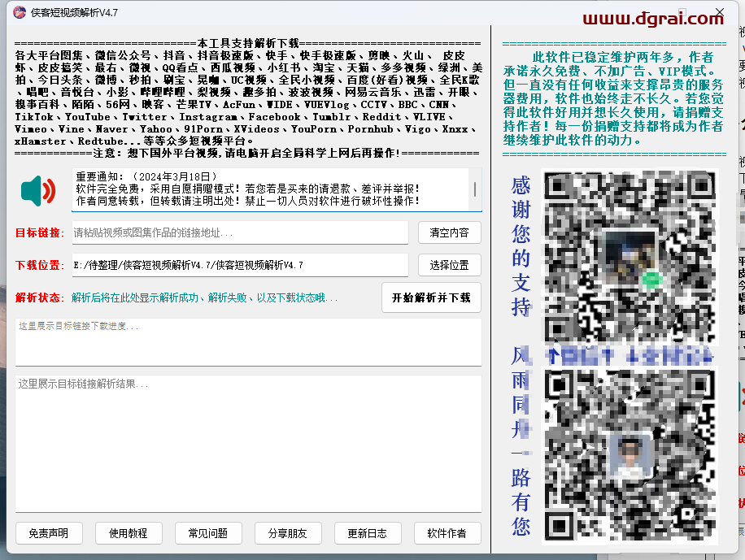Open 软件作者 author info
This screenshot has height=560, width=745.
point(447,533)
